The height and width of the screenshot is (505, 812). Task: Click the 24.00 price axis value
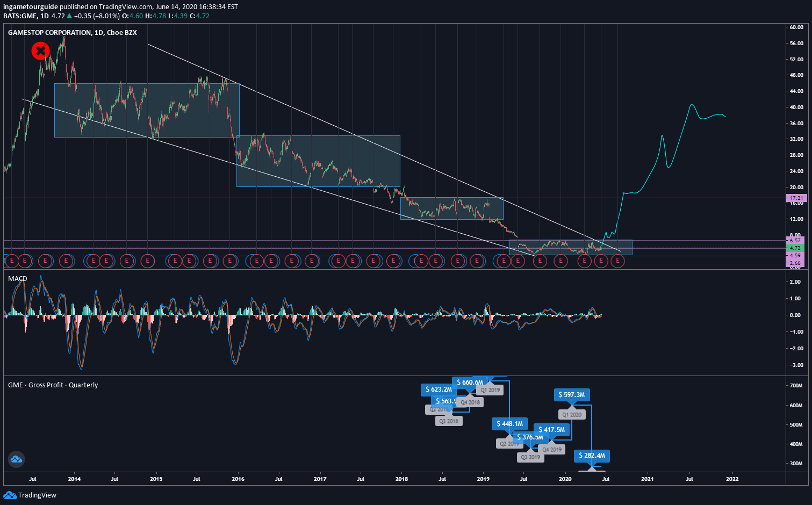(x=796, y=171)
